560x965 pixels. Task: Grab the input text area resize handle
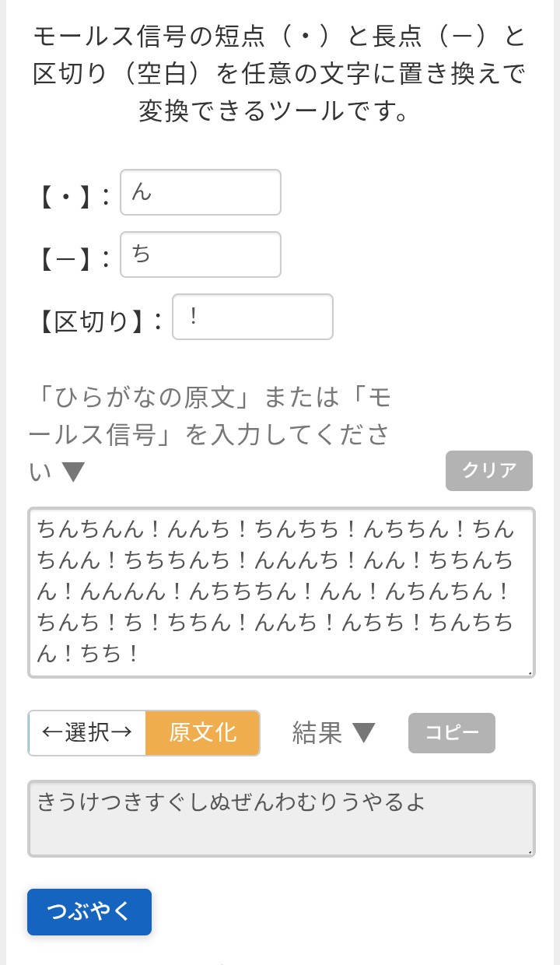pyautogui.click(x=530, y=672)
